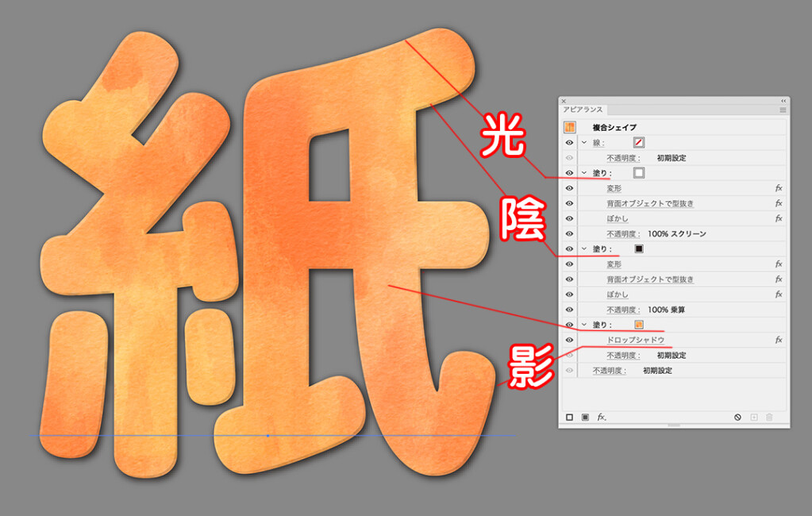Open the Add New Effect fx menu
Screen dimensions: 812x516
click(x=602, y=417)
